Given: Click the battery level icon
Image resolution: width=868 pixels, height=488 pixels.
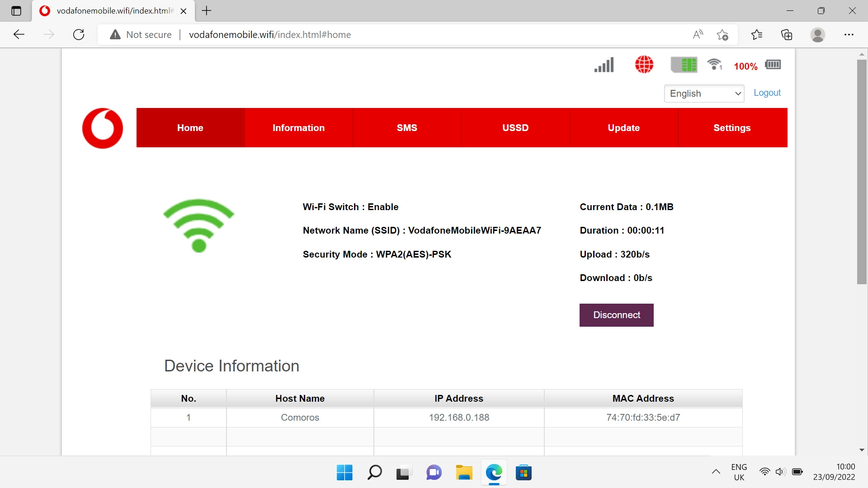Looking at the screenshot, I should click(x=773, y=65).
